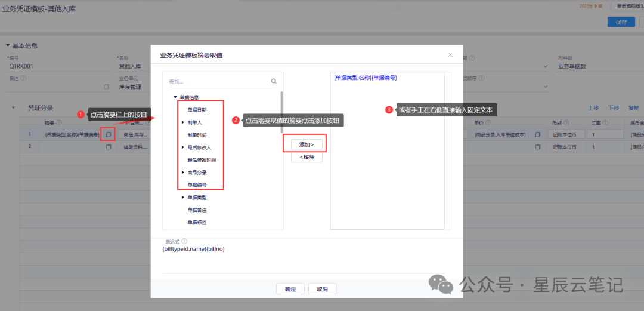Open the 附件数 业务单据数 dropdown
Screen dimensions: 644x311
coord(600,66)
